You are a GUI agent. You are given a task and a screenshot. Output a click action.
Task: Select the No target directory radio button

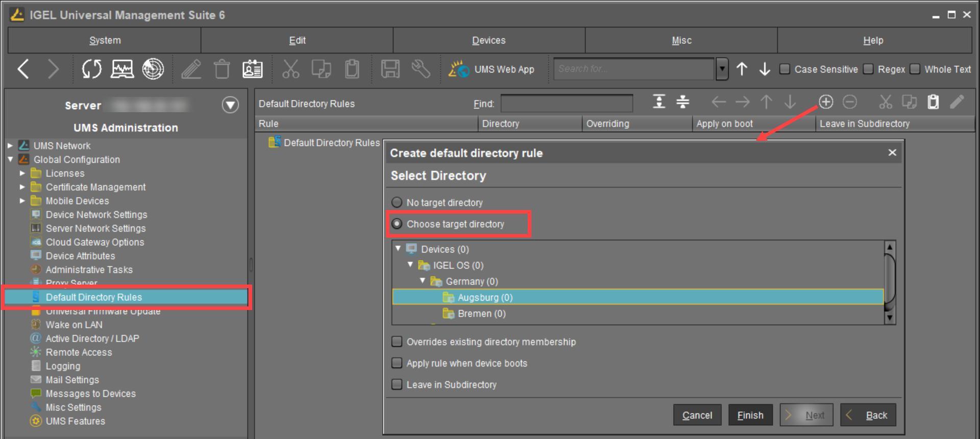coord(397,202)
